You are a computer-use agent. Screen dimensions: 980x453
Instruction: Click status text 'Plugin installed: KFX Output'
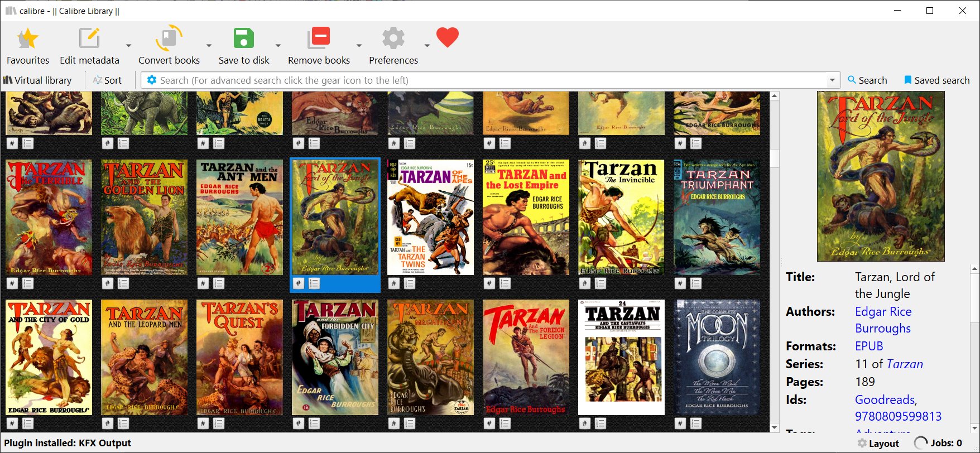coord(68,444)
